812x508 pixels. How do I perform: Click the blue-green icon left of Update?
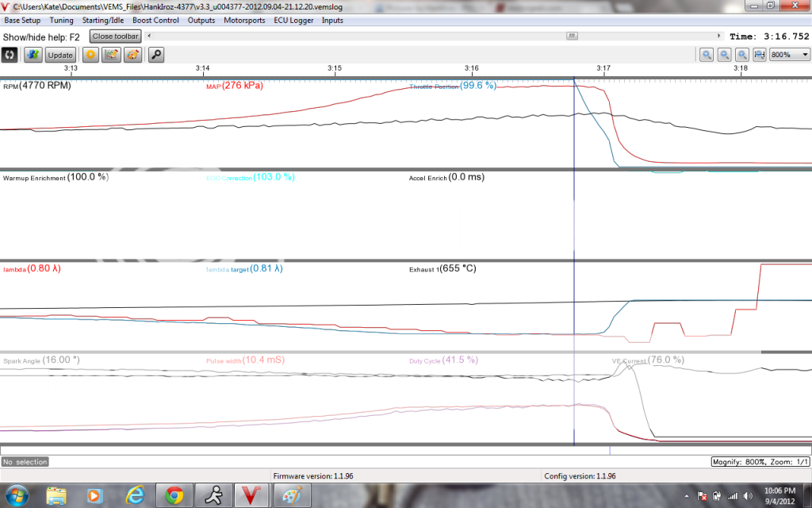[x=33, y=55]
